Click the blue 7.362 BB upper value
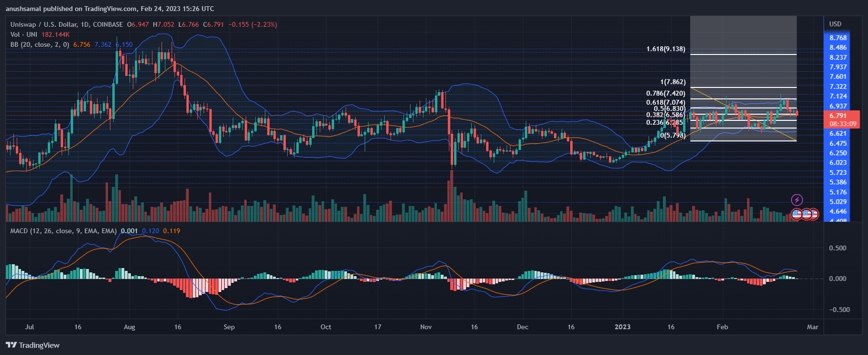 pos(103,44)
